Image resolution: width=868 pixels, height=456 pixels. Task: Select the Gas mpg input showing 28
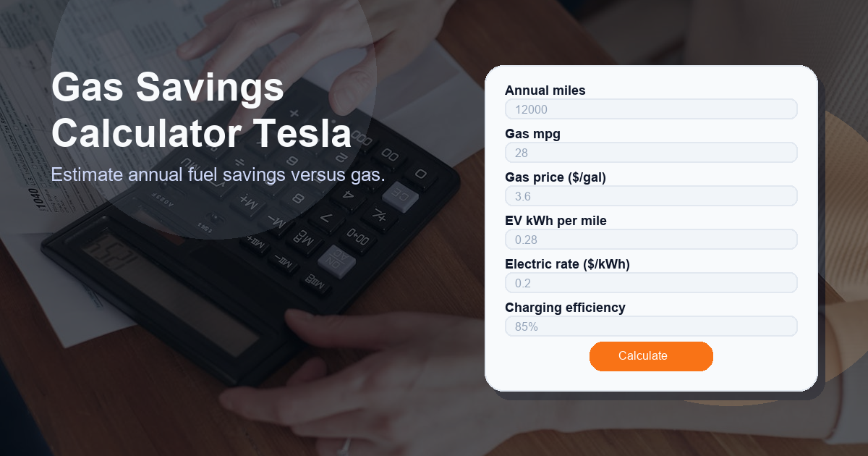651,152
